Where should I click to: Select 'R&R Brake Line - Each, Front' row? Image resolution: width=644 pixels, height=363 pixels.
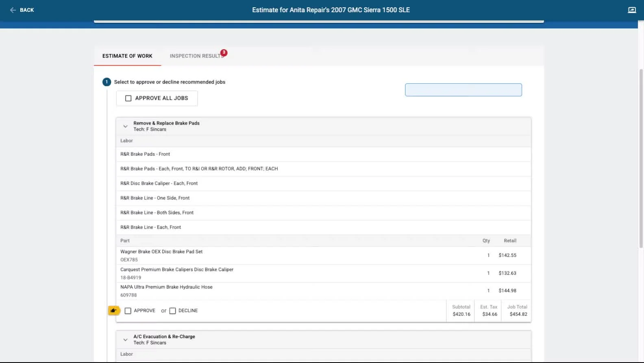(x=323, y=227)
